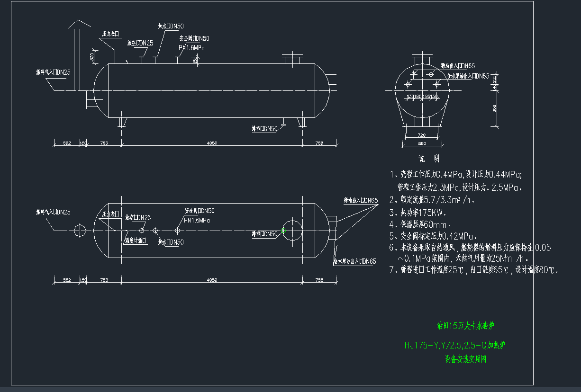Select the vertical 808 dimension beside the end view
581x392 pixels.
494,107
